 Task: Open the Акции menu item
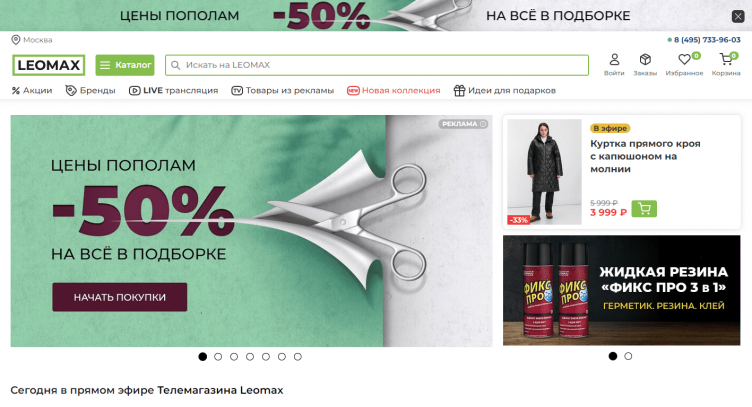(32, 91)
